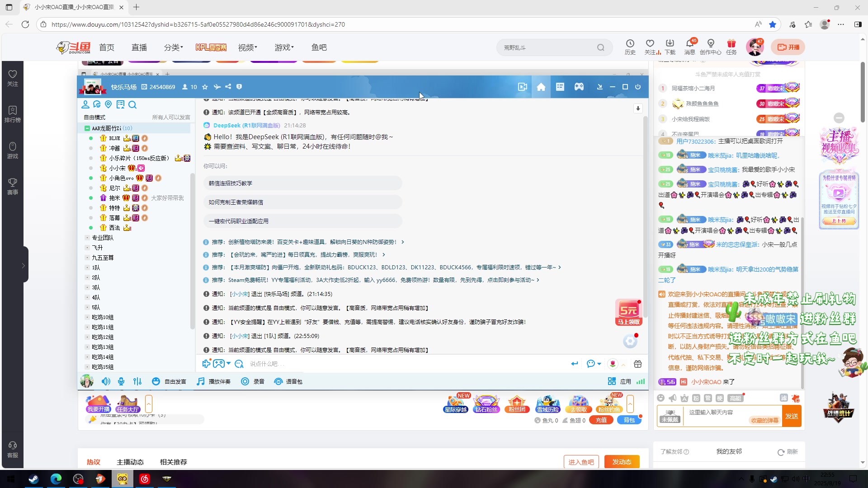Viewport: 868px width, 488px height.
Task: Click the Douyu chat input field
Action: (732, 416)
